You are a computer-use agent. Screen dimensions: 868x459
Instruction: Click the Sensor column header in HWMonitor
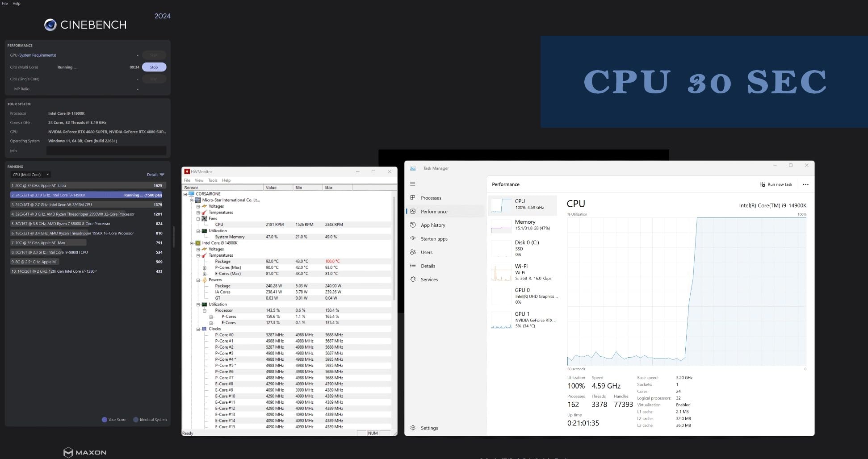click(x=223, y=188)
